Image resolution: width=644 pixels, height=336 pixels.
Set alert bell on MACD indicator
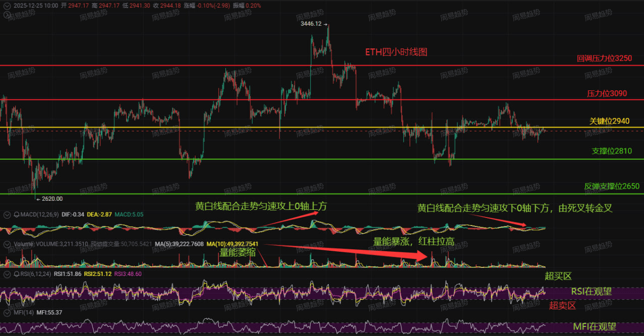[16, 214]
